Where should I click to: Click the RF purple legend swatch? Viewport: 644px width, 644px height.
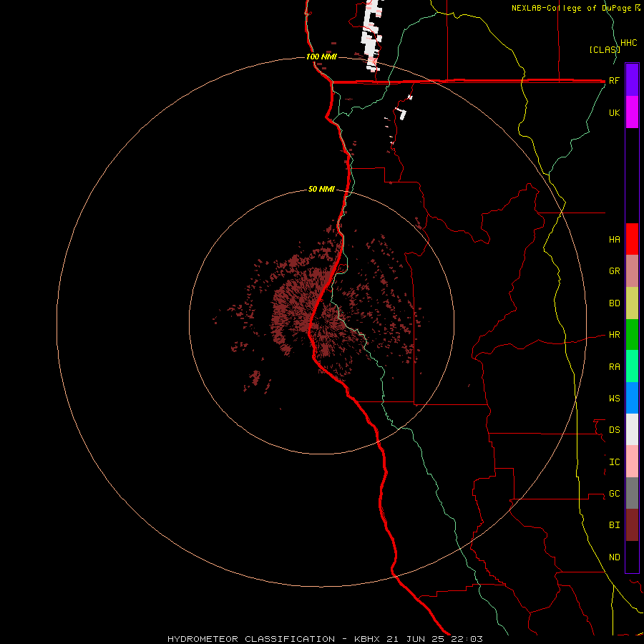pos(632,80)
